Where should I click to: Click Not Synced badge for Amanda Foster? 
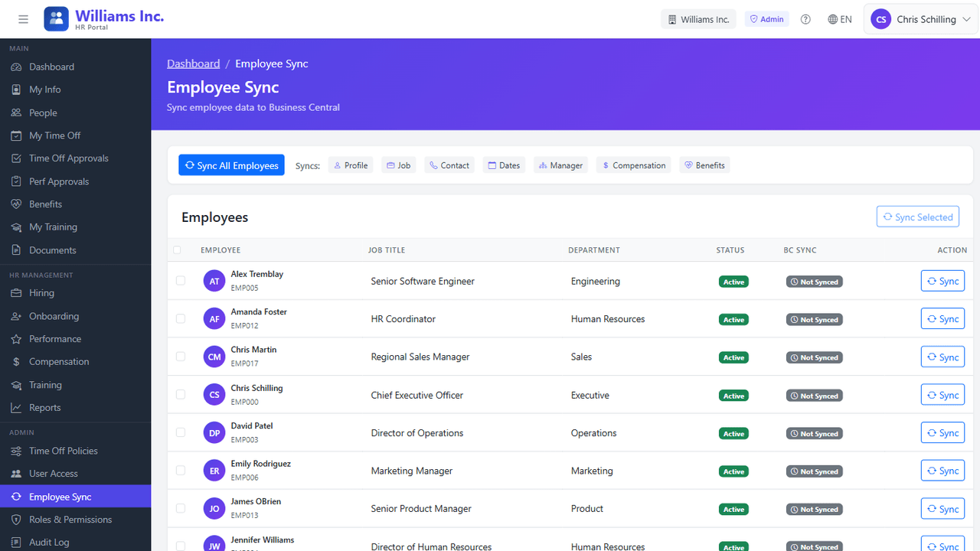click(x=815, y=320)
